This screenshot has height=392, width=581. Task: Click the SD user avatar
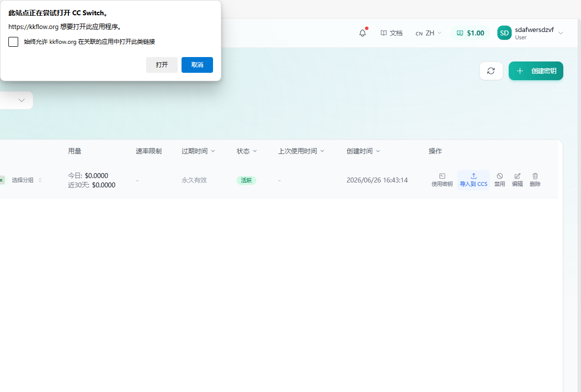pos(504,33)
